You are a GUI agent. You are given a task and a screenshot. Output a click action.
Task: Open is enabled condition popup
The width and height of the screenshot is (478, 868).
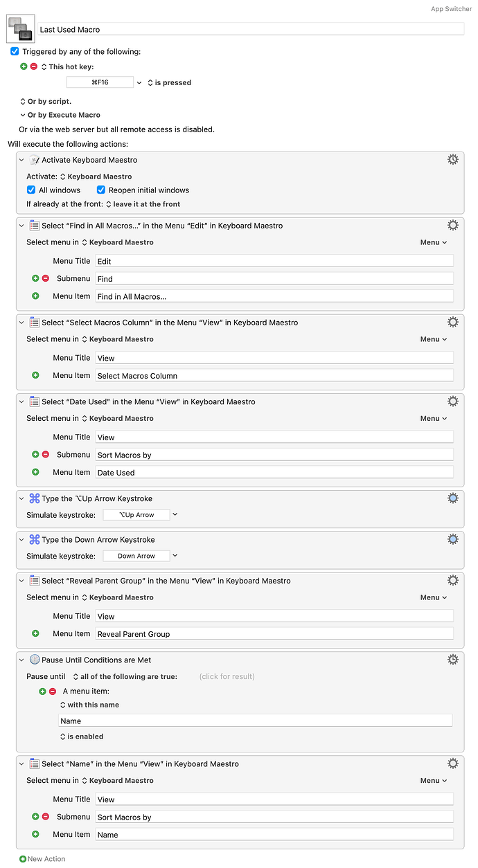82,736
